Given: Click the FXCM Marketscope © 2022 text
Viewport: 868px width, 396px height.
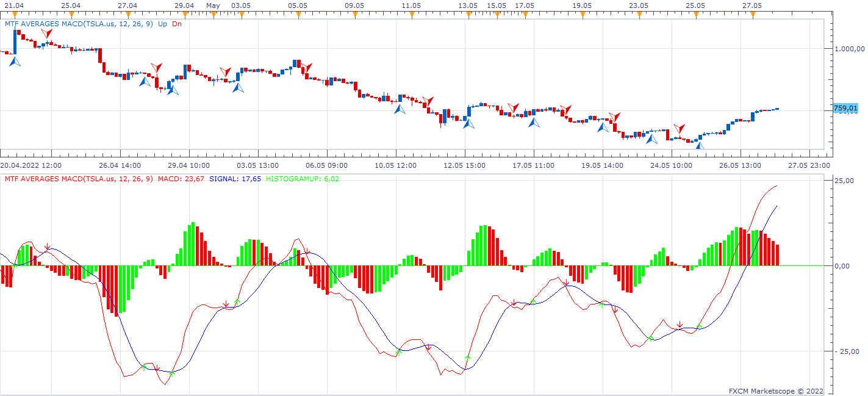Looking at the screenshot, I should [x=776, y=391].
